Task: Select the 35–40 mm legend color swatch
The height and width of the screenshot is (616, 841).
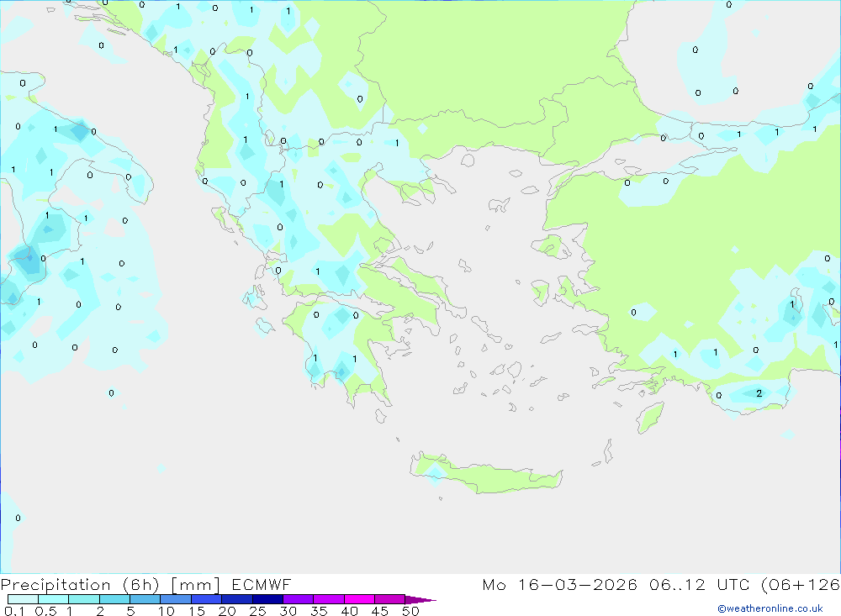Action: click(329, 599)
